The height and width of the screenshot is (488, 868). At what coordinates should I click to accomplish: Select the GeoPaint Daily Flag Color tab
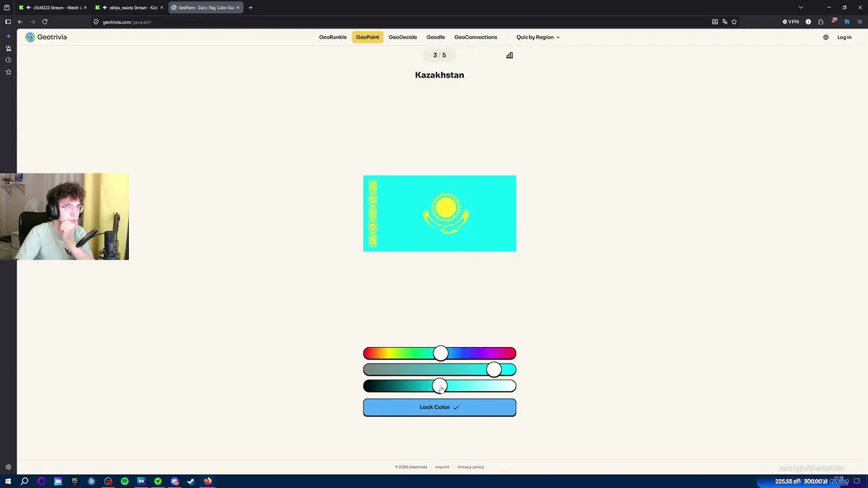click(206, 7)
